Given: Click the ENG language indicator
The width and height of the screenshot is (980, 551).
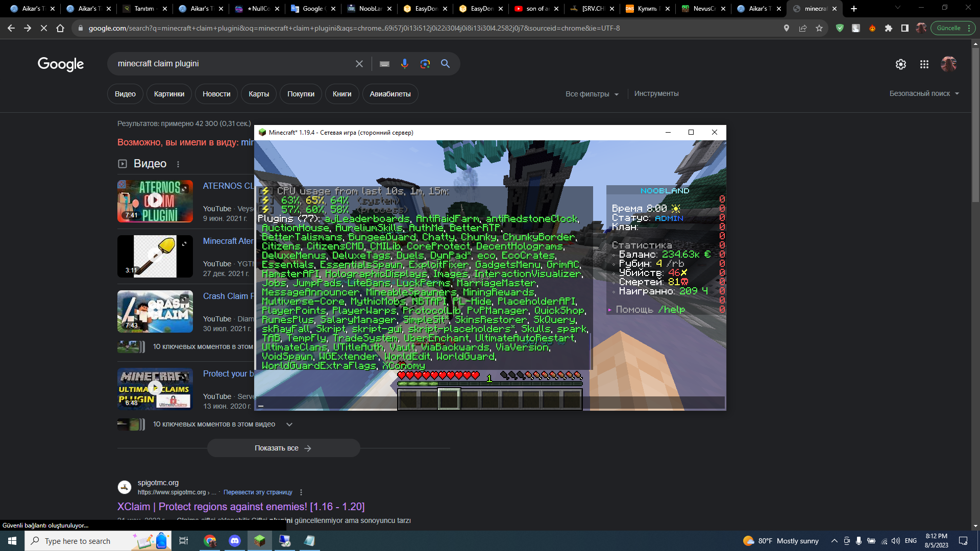Looking at the screenshot, I should pyautogui.click(x=911, y=541).
